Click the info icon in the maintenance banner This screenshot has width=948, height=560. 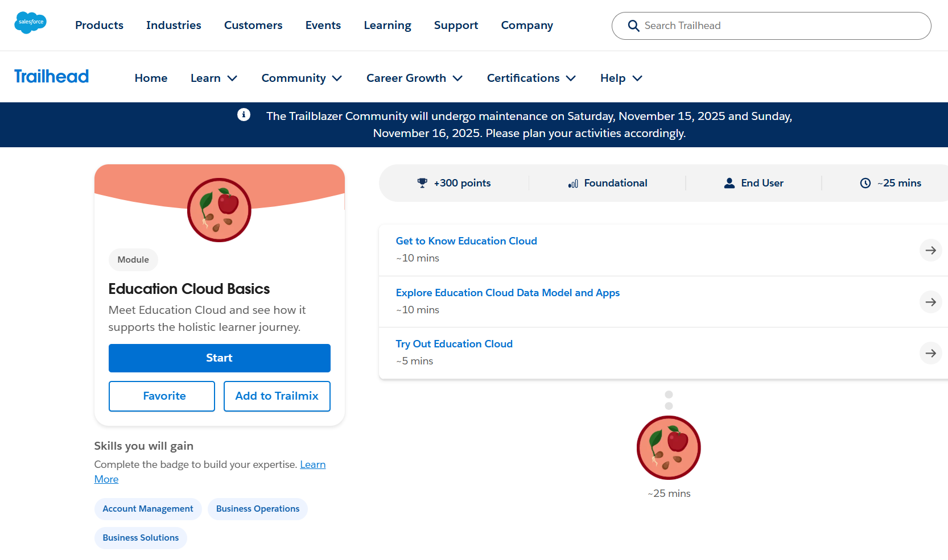(244, 114)
